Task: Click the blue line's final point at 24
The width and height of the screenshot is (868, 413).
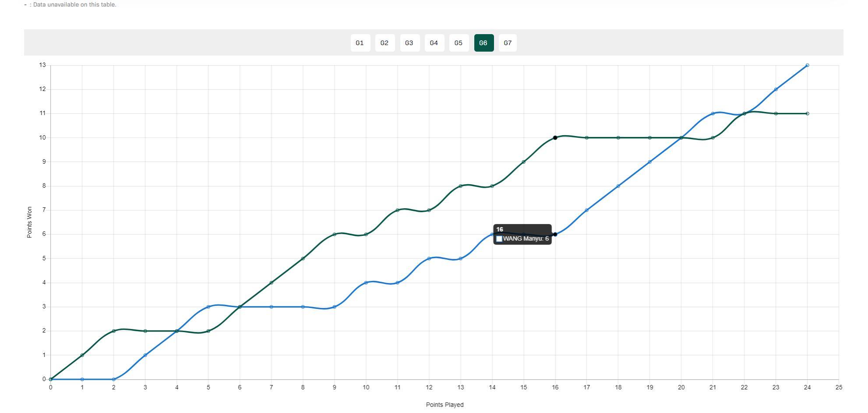Action: tap(807, 65)
